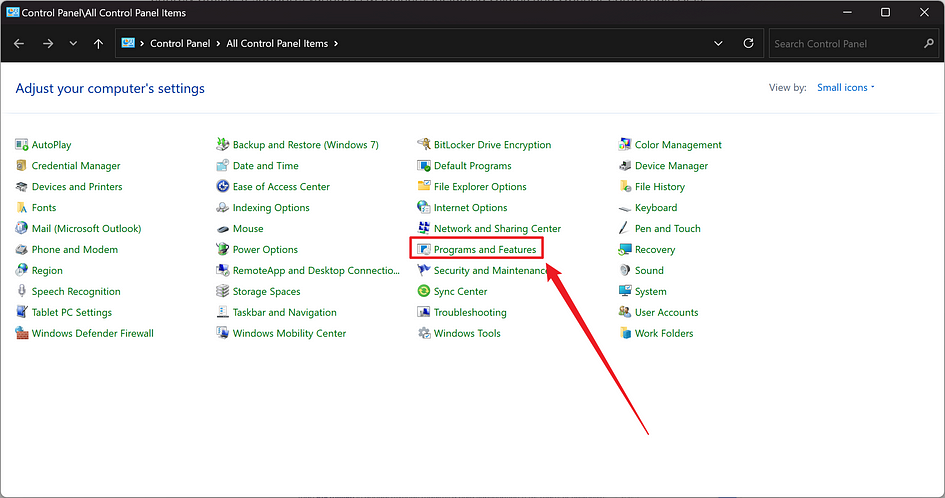Expand the address bar history dropdown
This screenshot has height=498, width=945.
(x=718, y=43)
